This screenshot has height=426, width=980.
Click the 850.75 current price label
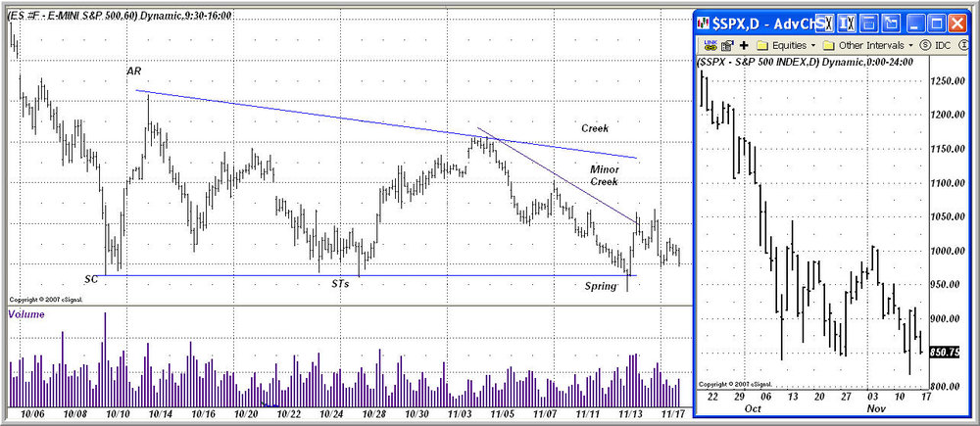click(945, 353)
